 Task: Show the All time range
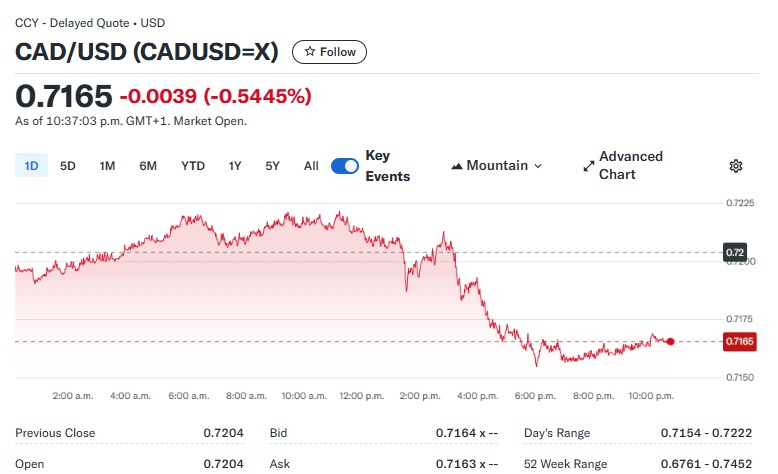(x=311, y=166)
